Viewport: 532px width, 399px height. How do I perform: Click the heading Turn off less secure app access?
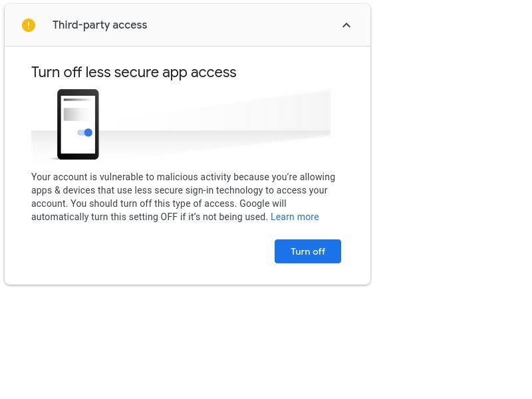tap(134, 72)
